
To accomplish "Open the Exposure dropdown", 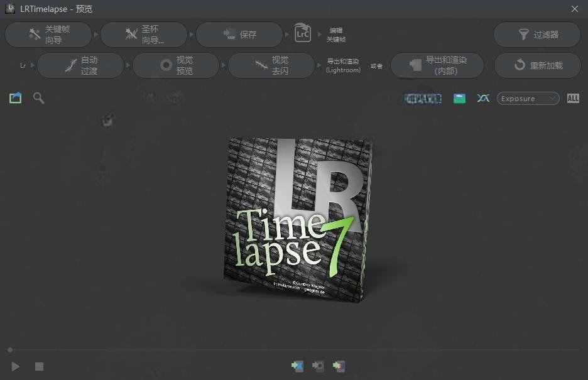I will (x=528, y=99).
